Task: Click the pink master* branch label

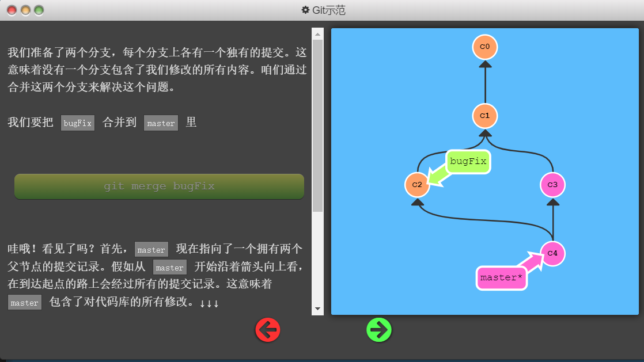Action: pos(501,278)
